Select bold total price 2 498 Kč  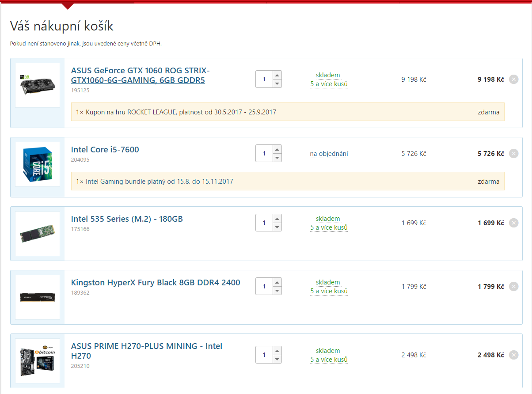pyautogui.click(x=490, y=355)
